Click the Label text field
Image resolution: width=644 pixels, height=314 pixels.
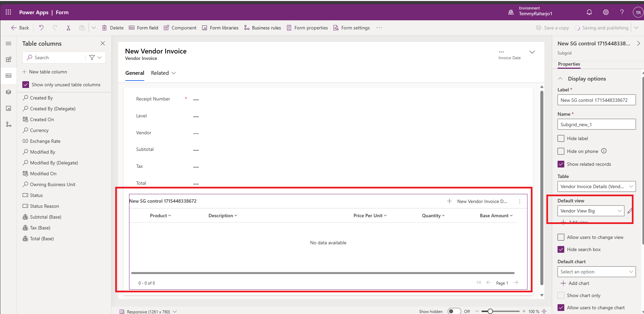click(x=596, y=100)
